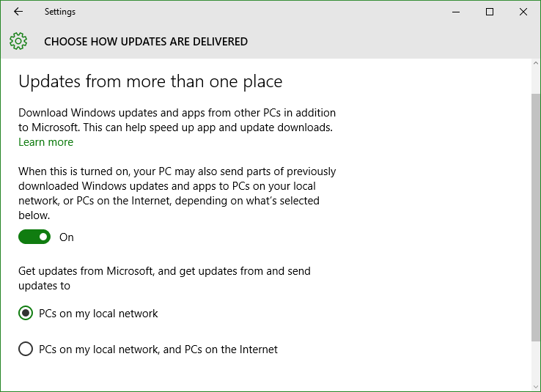
Task: Click the 'and PCs on the Internet' label text
Action: pos(220,350)
